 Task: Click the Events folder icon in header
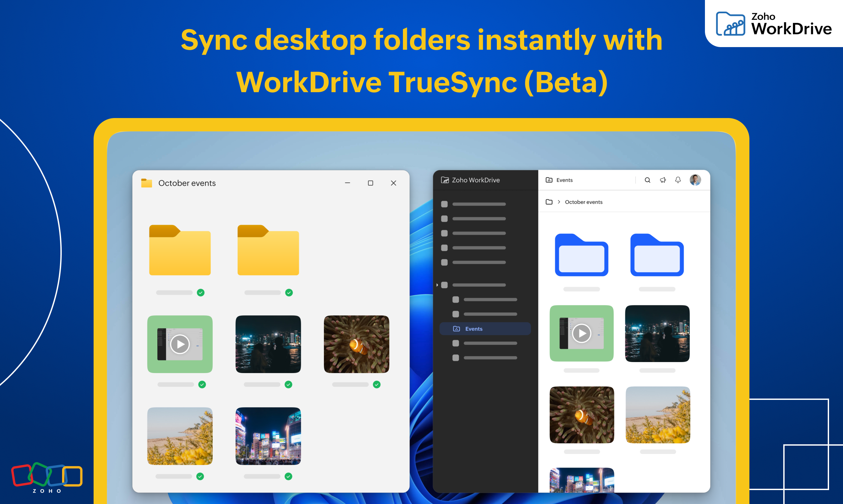[549, 180]
